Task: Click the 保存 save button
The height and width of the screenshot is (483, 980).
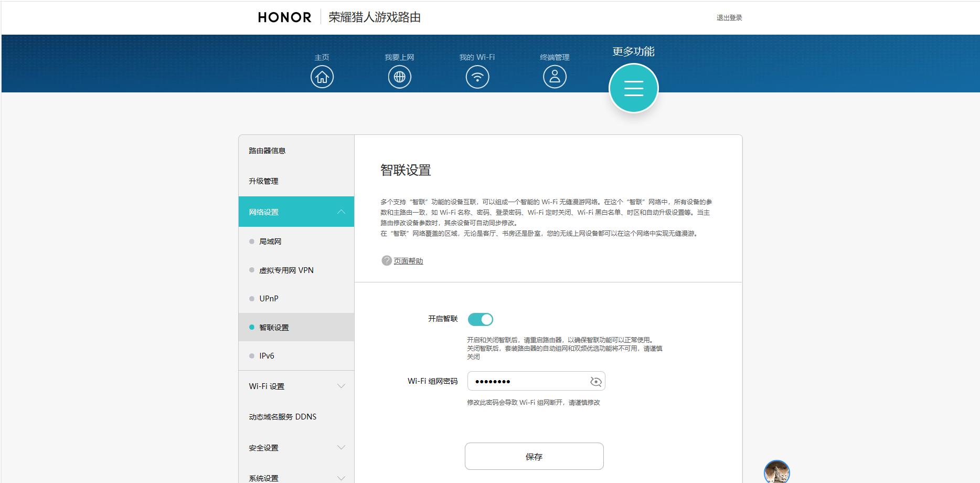Action: pos(534,456)
